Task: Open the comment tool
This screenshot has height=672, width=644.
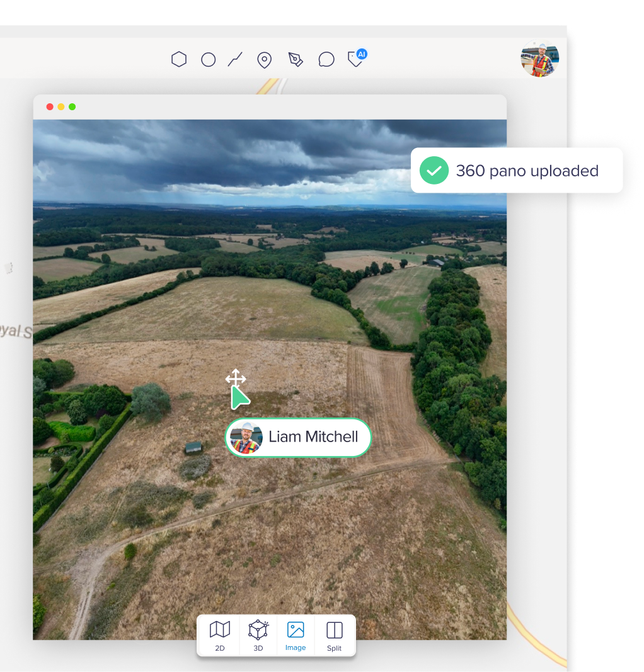Action: tap(326, 59)
